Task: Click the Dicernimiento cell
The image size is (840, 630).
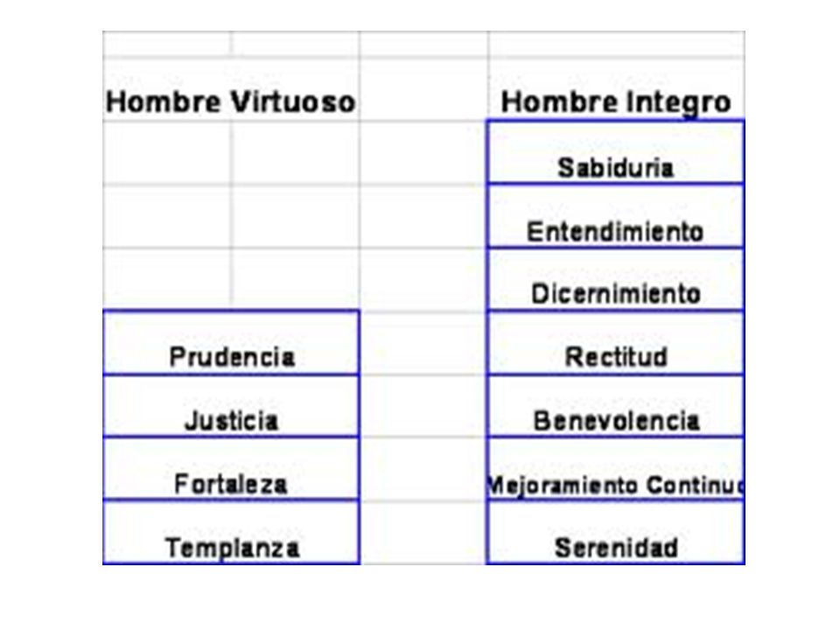Action: tap(616, 279)
